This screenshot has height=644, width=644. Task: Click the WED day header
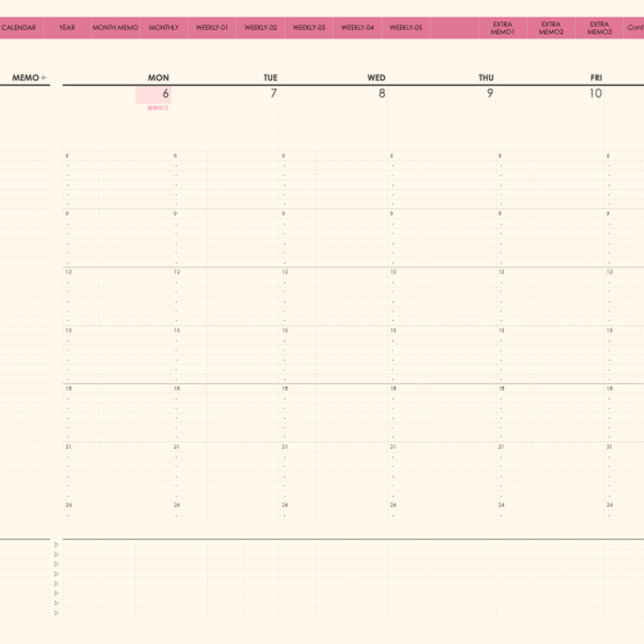pos(376,78)
